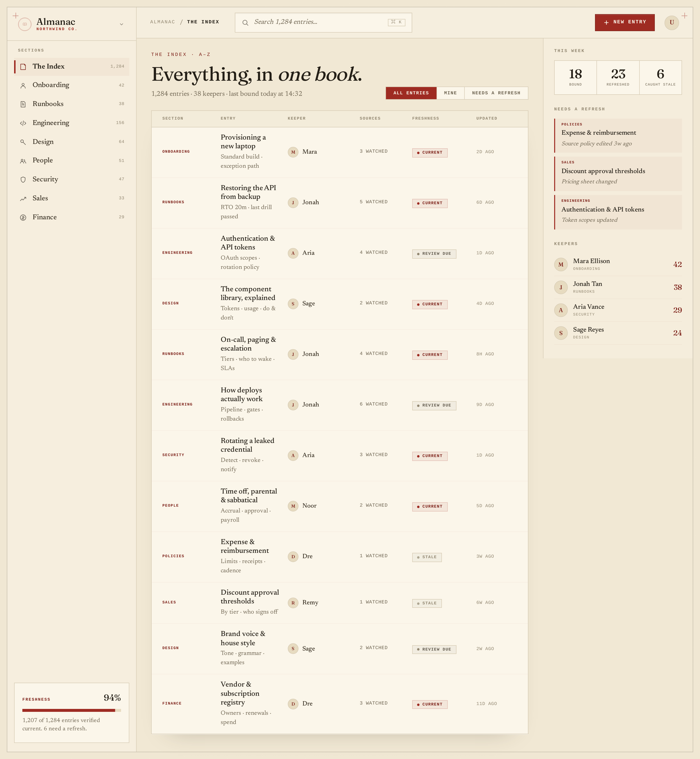Click the Runbooks document icon
Image resolution: width=700 pixels, height=759 pixels.
[x=23, y=104]
